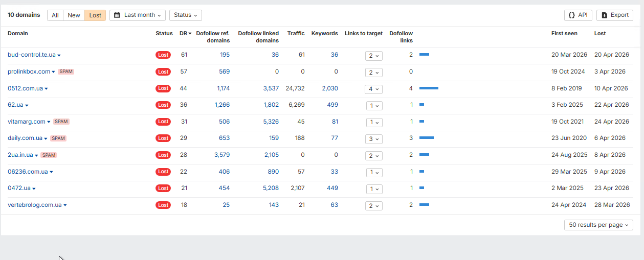Screen dimensions: 644x260
Task: Click dofollow linked domains value 5,326
Action: click(271, 122)
